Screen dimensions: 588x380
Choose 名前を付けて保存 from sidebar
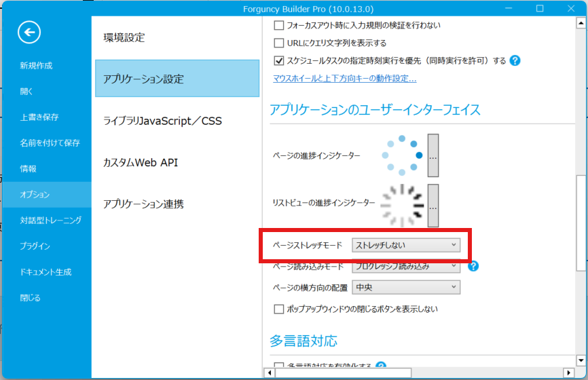tap(50, 143)
